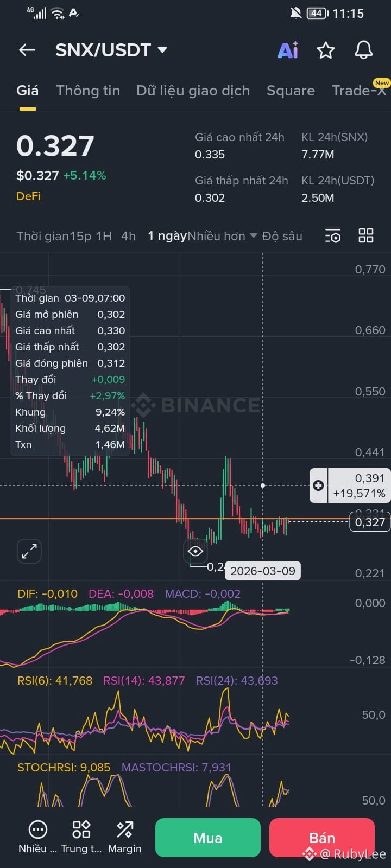The height and width of the screenshot is (868, 391).
Task: Tap the 24h high value 0.335
Action: (x=210, y=155)
